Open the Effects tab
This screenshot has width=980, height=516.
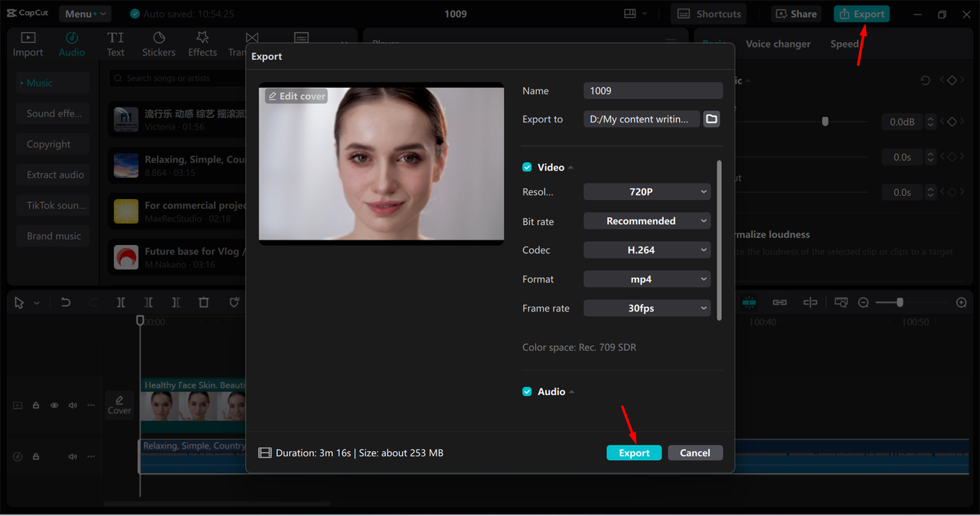pyautogui.click(x=202, y=44)
